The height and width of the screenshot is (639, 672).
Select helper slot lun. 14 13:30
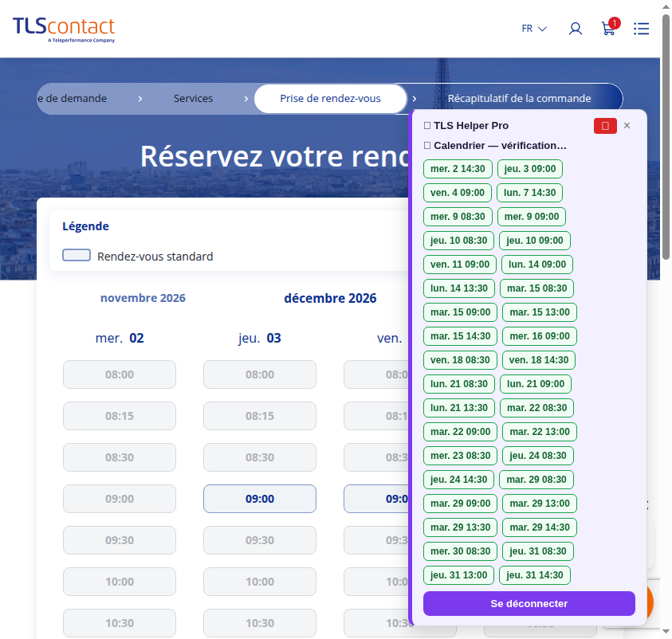click(x=459, y=288)
